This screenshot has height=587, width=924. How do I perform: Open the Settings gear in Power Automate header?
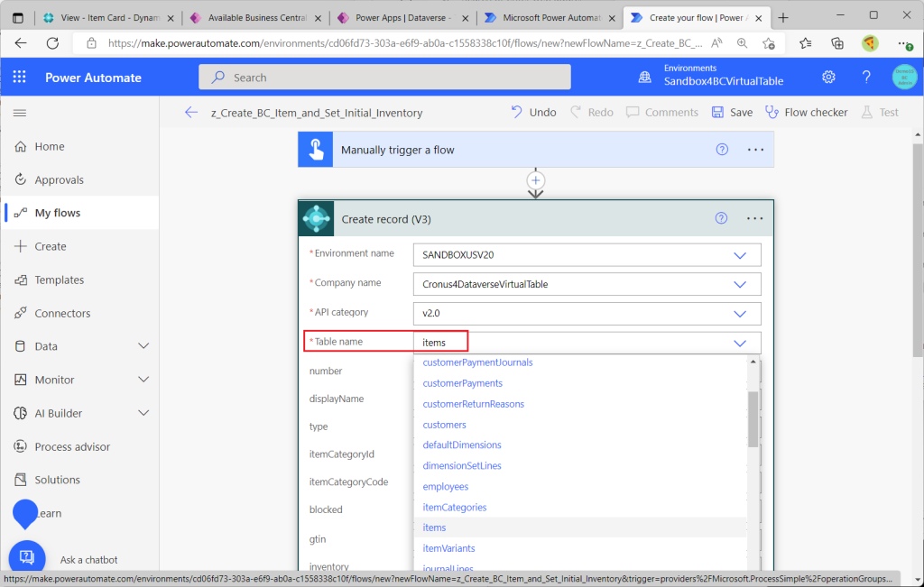[828, 78]
